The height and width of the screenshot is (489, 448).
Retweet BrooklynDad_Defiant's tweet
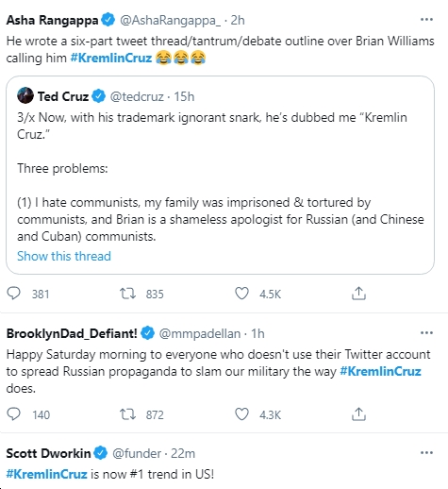click(127, 414)
